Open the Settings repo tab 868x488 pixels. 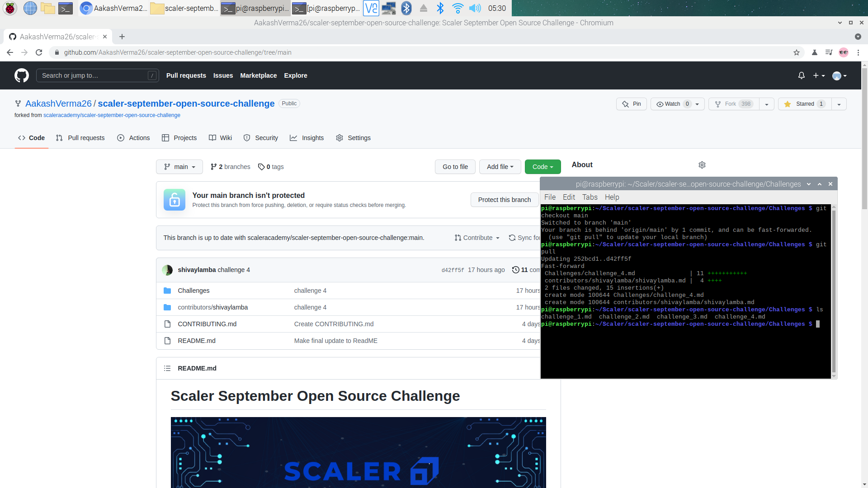[x=353, y=138]
